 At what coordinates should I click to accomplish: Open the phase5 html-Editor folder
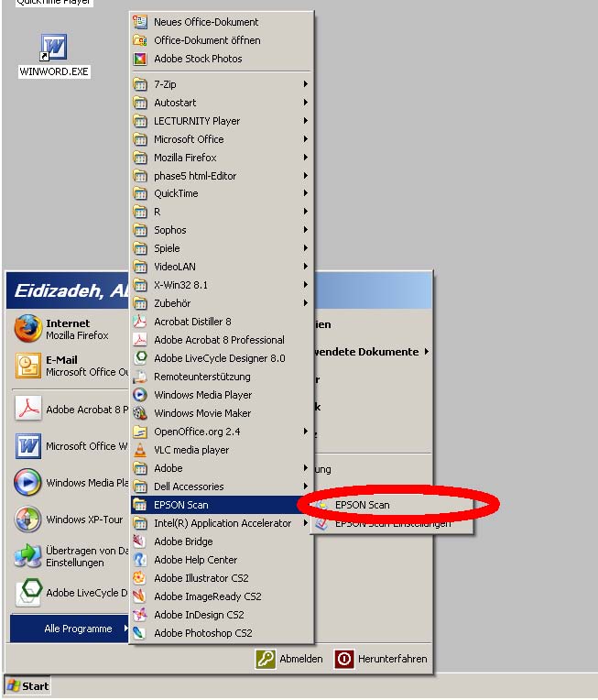pyautogui.click(x=221, y=176)
